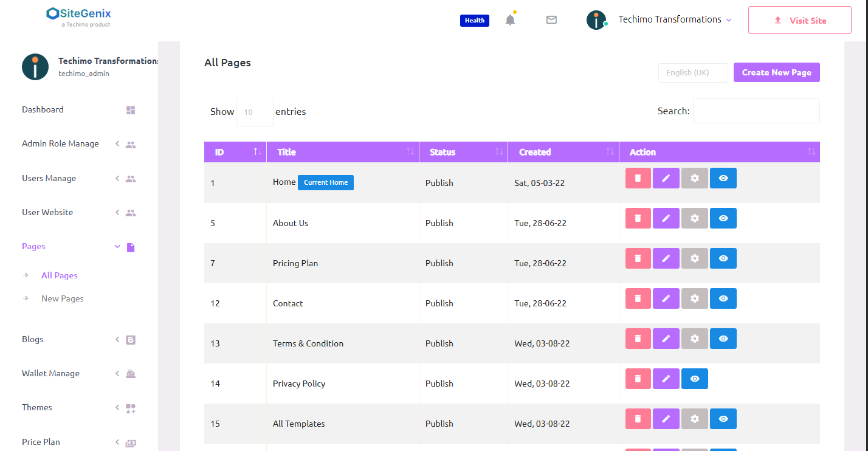Edit the About Us page
Screen dimensions: 868x451
click(x=666, y=218)
